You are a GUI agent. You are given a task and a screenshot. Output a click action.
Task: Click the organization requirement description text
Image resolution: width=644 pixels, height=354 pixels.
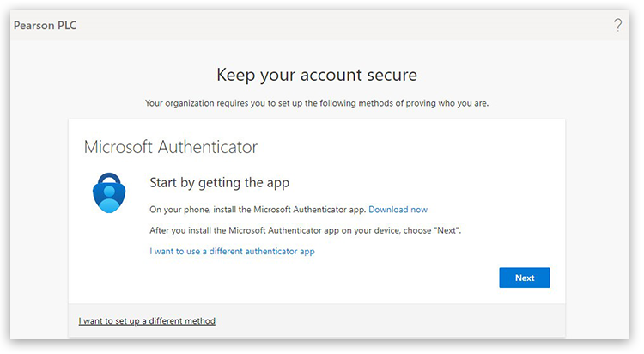tap(317, 104)
